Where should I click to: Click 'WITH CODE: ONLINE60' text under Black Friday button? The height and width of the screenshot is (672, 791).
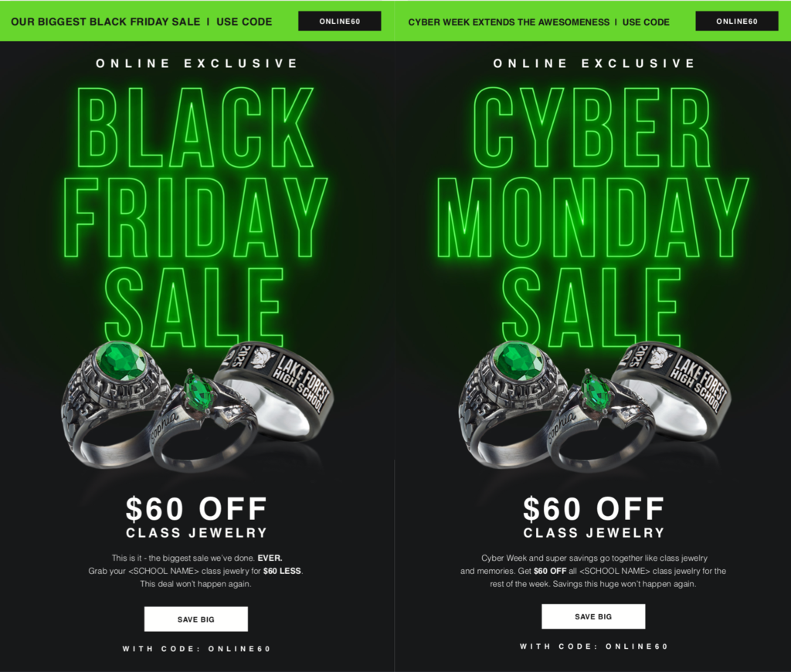[196, 649]
